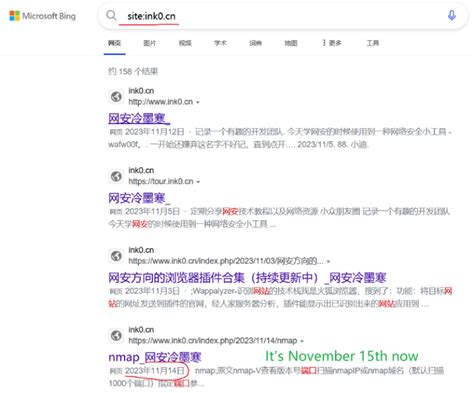Open the Microsoft Bing logo homepage
474x393 pixels.
pos(42,16)
